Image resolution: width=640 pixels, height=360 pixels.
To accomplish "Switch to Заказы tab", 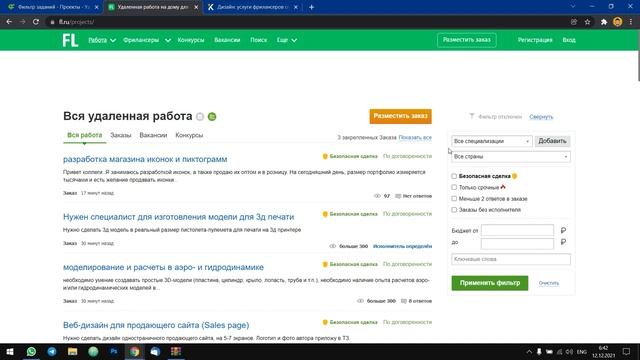I will (x=121, y=135).
